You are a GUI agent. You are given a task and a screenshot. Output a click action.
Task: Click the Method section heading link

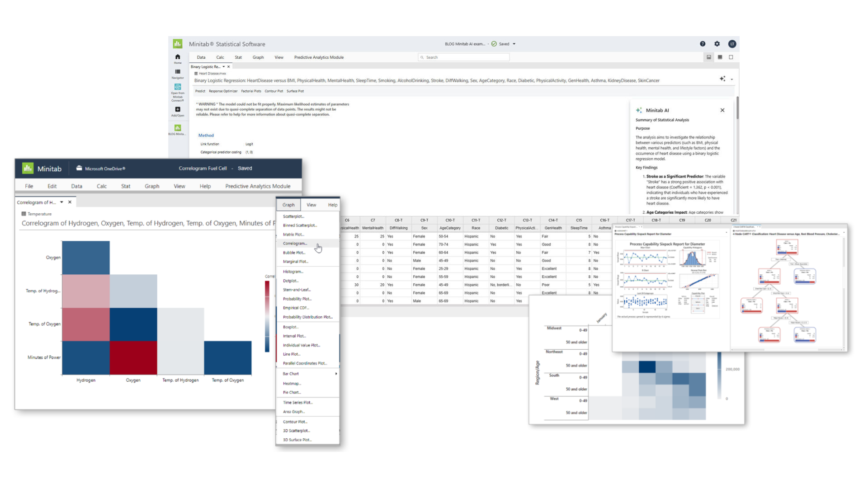click(x=206, y=136)
